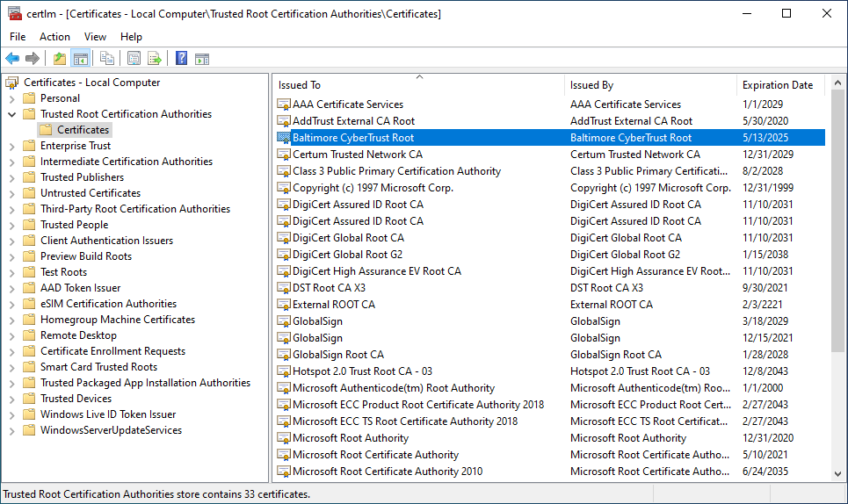Click certificate icon for DigiCert High Assurance EV
848x504 pixels.
pos(283,271)
